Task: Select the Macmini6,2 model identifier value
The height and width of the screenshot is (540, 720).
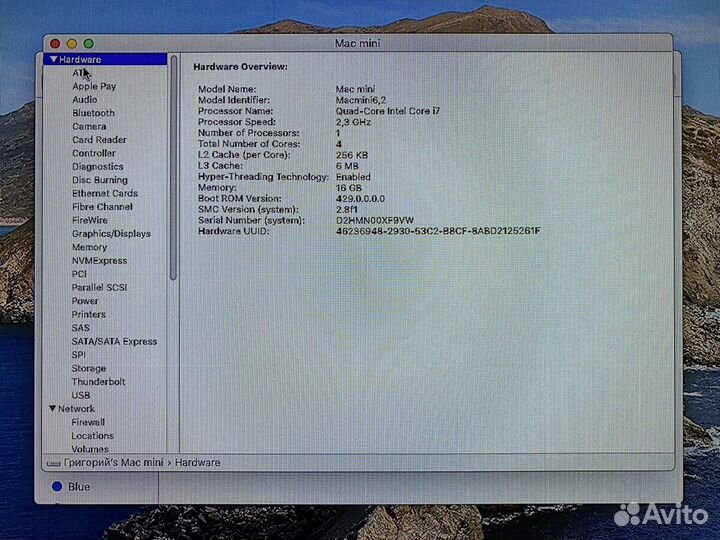Action: pos(360,100)
